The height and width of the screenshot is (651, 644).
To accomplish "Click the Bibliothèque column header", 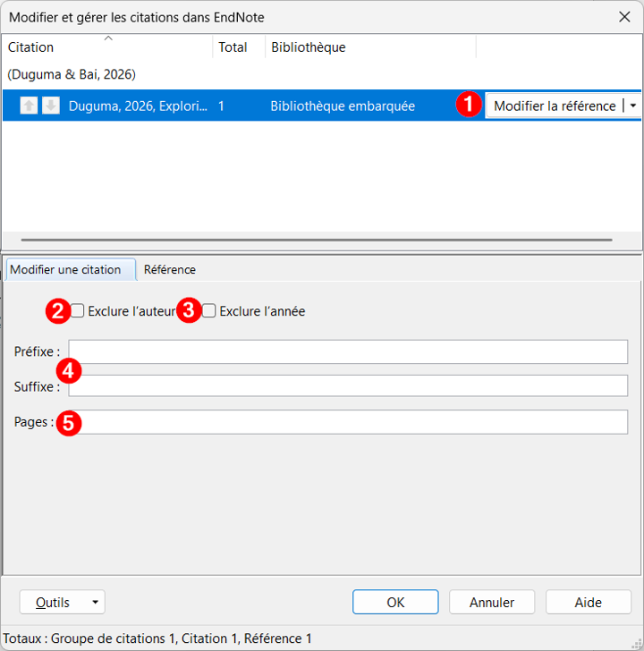I will click(x=370, y=46).
